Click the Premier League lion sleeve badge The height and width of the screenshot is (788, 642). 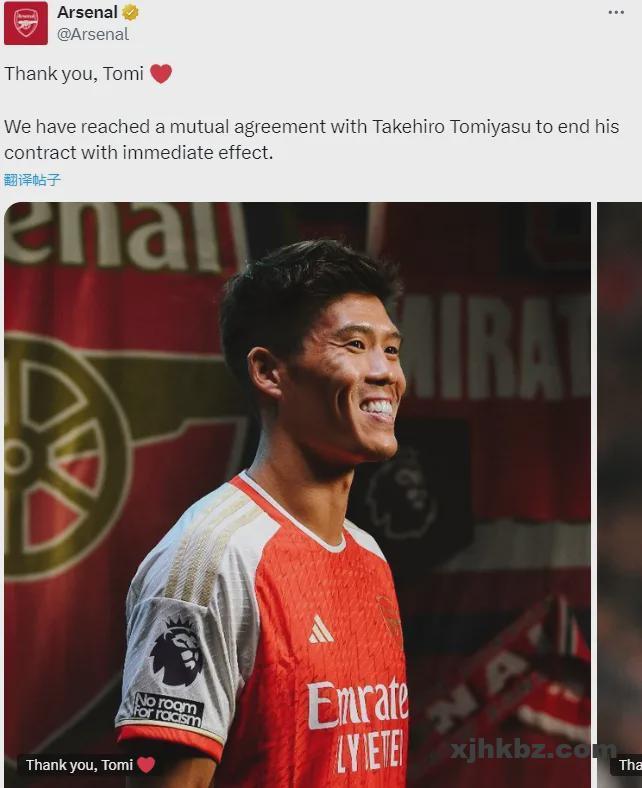tap(176, 652)
